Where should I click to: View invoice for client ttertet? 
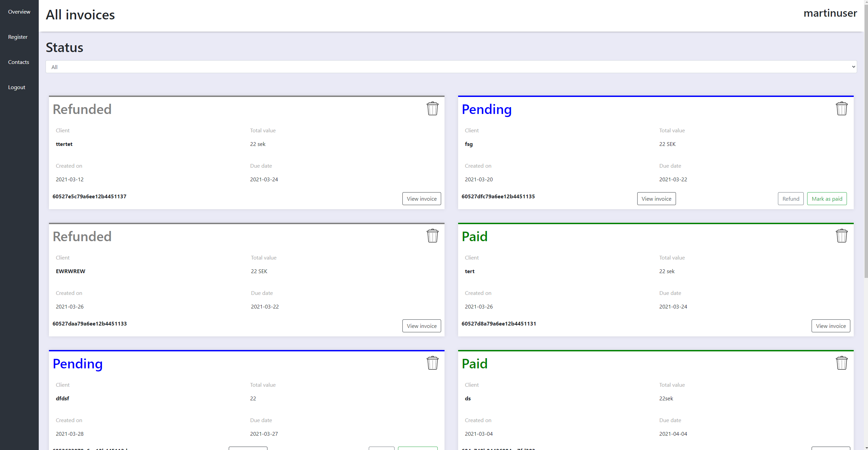(x=421, y=199)
